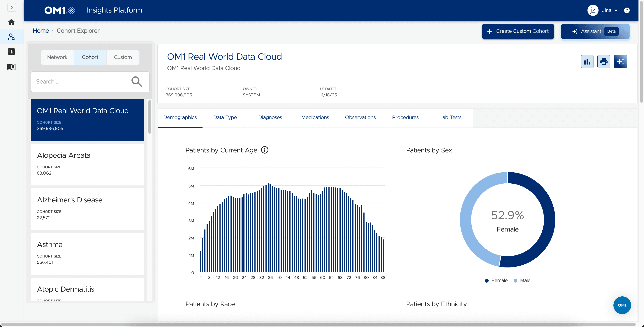644x327 pixels.
Task: Click the cohort list scrollbar thumb
Action: (150, 117)
